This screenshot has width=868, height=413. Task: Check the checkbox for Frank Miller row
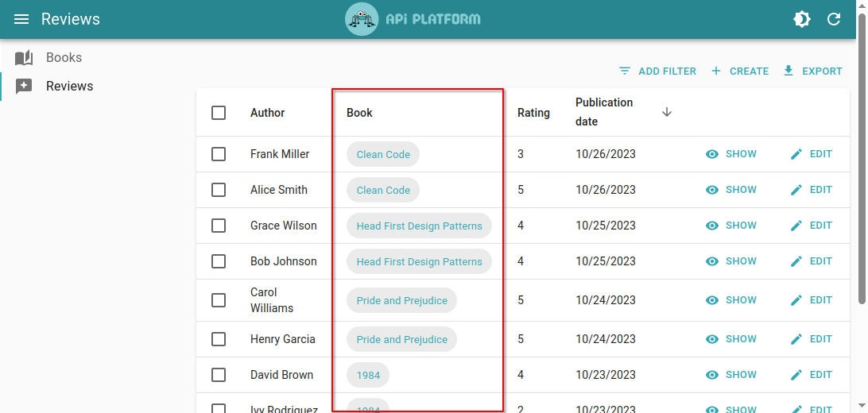pos(219,154)
